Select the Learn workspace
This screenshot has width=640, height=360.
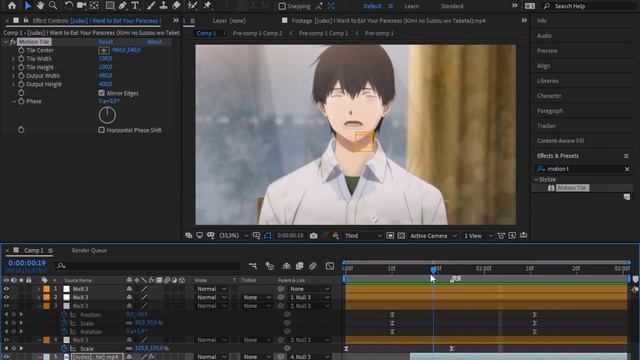tap(411, 6)
